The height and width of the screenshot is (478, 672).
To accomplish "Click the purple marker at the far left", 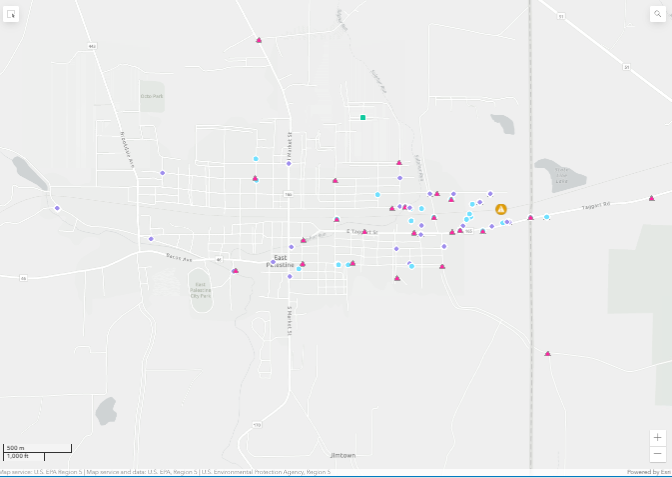I will [x=57, y=208].
